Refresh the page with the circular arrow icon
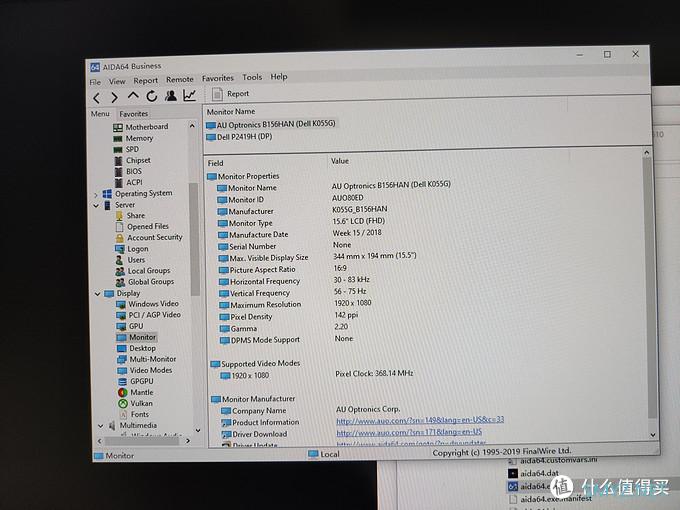 pyautogui.click(x=151, y=96)
